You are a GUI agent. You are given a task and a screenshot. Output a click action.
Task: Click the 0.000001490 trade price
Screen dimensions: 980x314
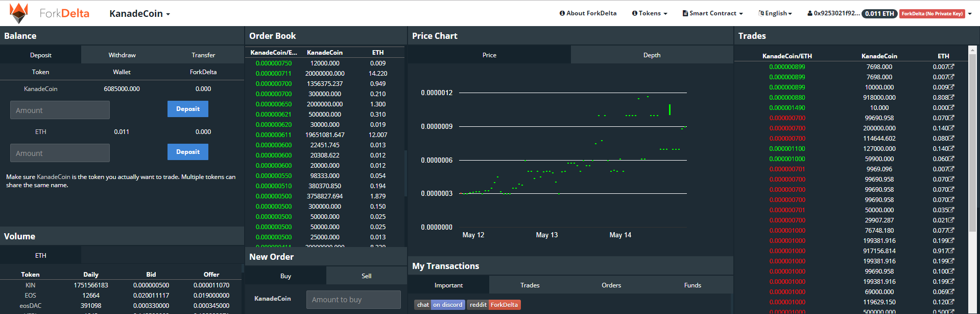click(787, 108)
